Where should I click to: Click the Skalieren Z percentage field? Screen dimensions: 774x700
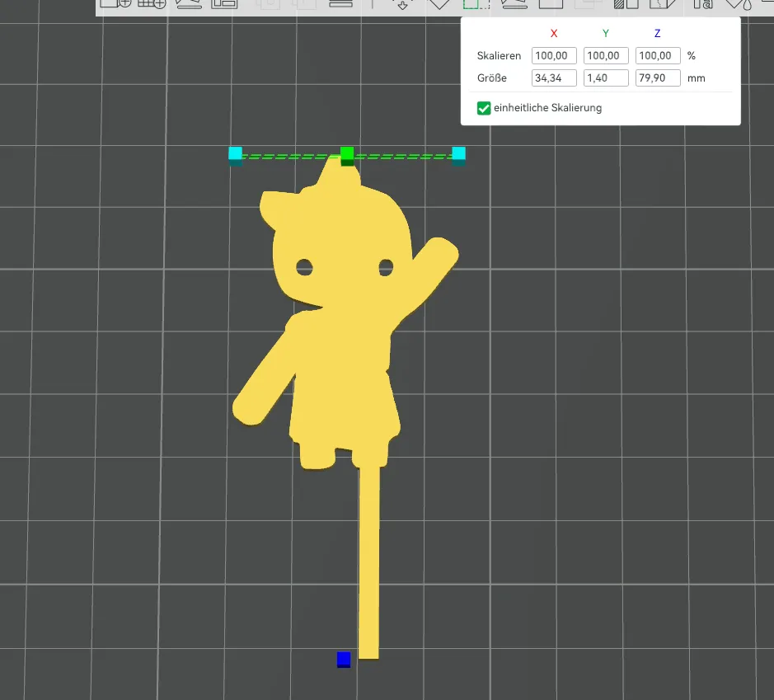(658, 56)
